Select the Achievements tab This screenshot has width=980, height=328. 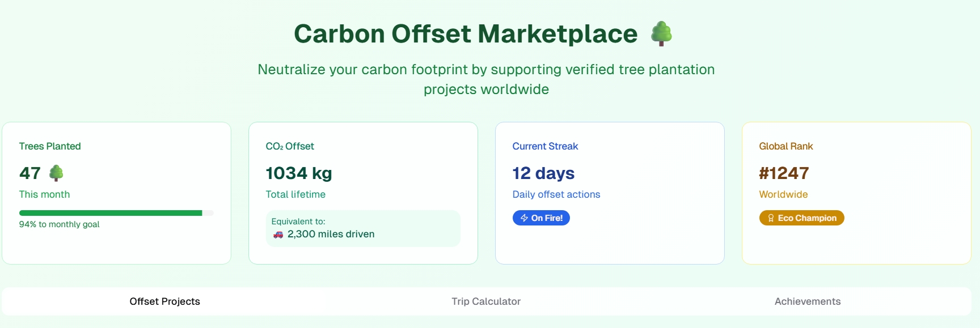(x=808, y=301)
